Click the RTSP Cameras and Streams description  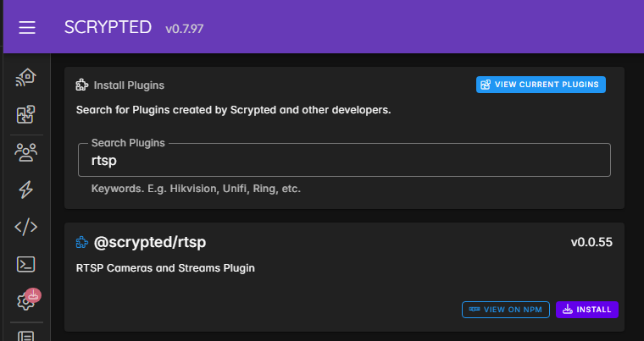(165, 268)
